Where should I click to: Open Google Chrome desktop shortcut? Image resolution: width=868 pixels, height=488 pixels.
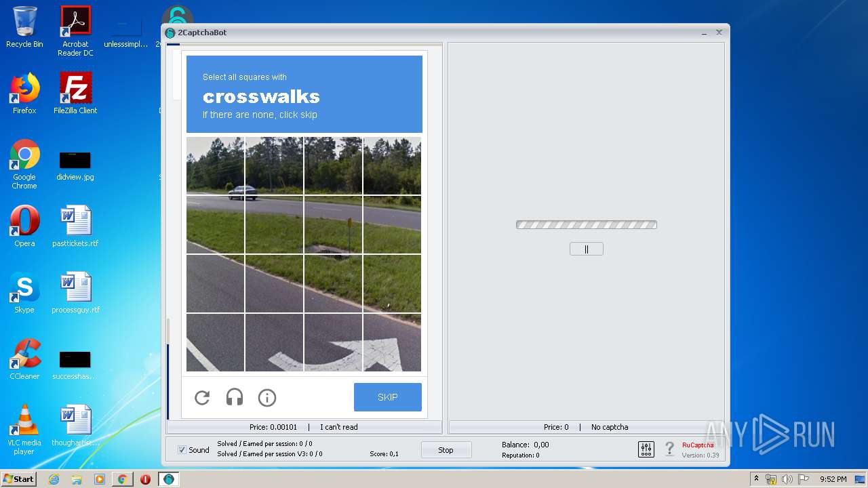(x=24, y=164)
